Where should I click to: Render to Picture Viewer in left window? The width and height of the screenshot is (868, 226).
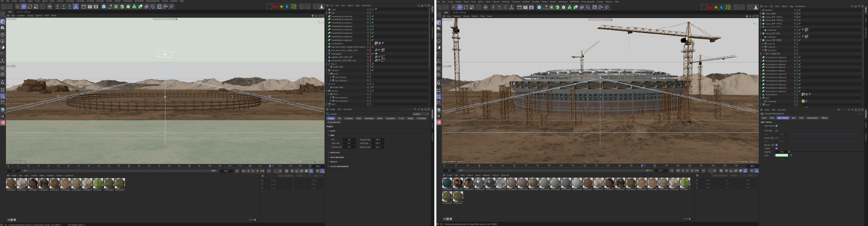(90, 6)
